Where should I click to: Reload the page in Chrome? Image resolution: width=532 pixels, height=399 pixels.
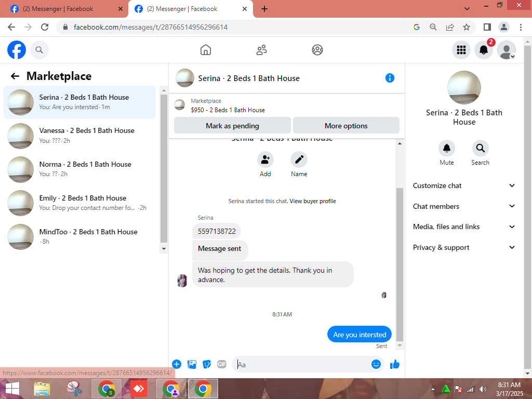45,27
